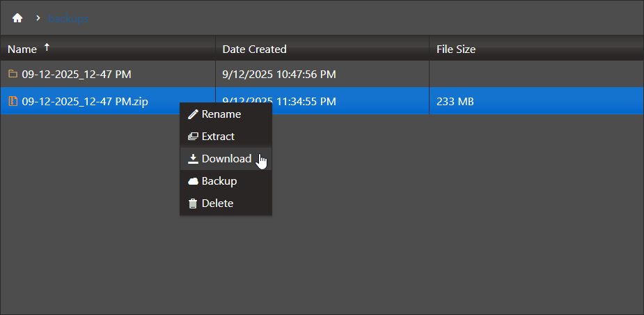This screenshot has width=644, height=315.
Task: Click the Download arrow icon
Action: (193, 159)
